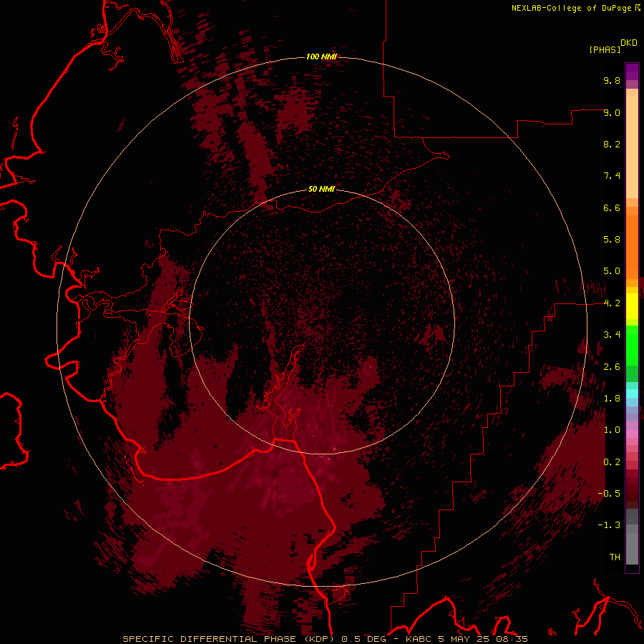The height and width of the screenshot is (644, 644).
Task: Click the 8.2 scale value
Action: pyautogui.click(x=612, y=144)
